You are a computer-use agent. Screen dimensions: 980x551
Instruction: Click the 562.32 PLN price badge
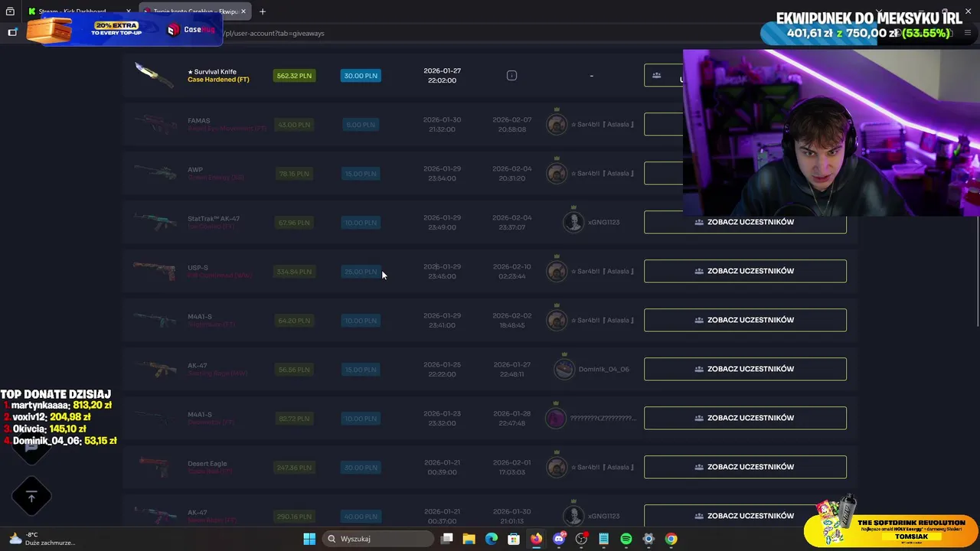click(x=294, y=76)
